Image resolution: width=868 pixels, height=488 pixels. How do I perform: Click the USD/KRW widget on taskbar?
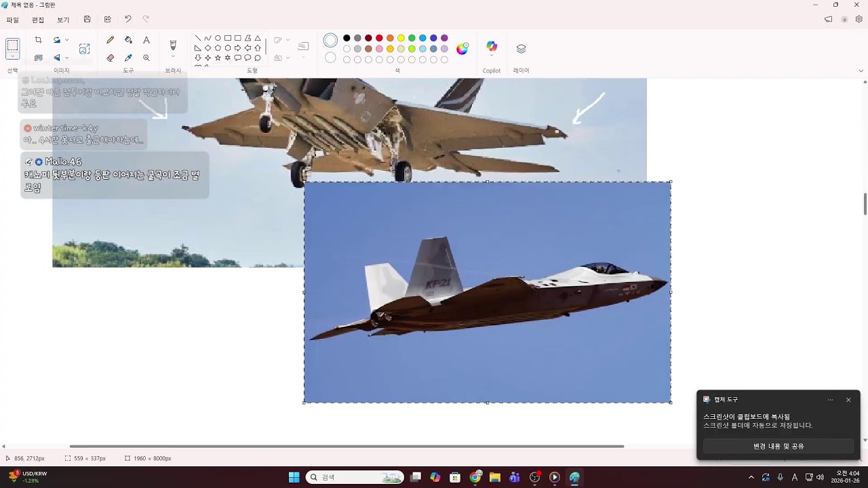tap(27, 477)
